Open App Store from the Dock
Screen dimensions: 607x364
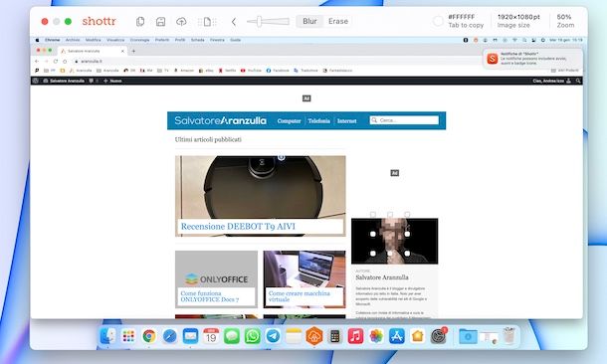[397, 336]
